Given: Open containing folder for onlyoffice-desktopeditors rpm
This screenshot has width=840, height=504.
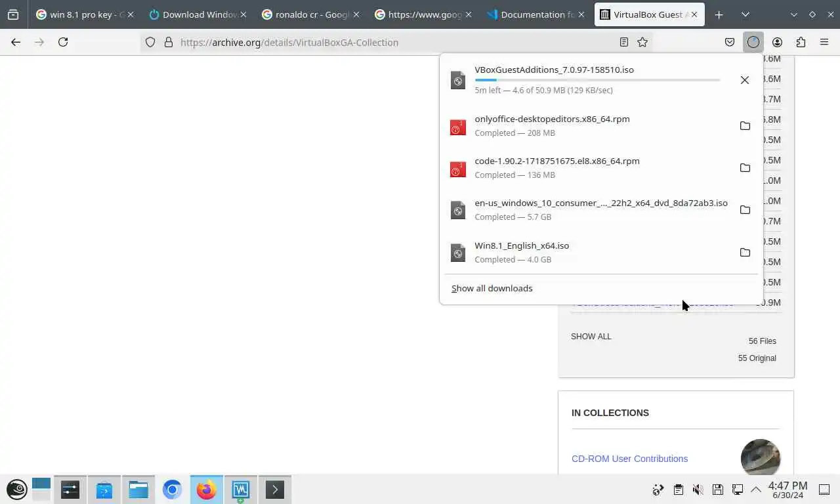Looking at the screenshot, I should click(x=745, y=125).
